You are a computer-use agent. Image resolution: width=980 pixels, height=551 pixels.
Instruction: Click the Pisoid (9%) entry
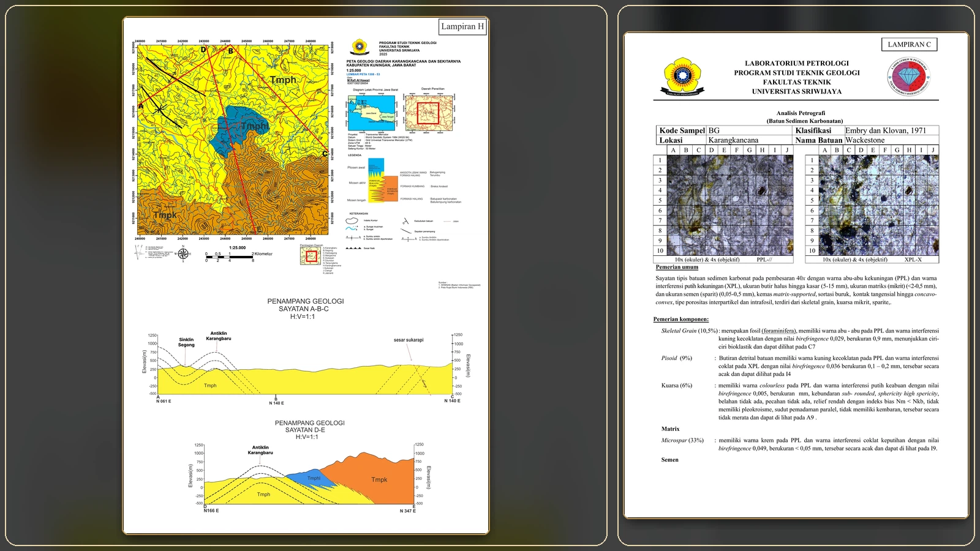(677, 358)
